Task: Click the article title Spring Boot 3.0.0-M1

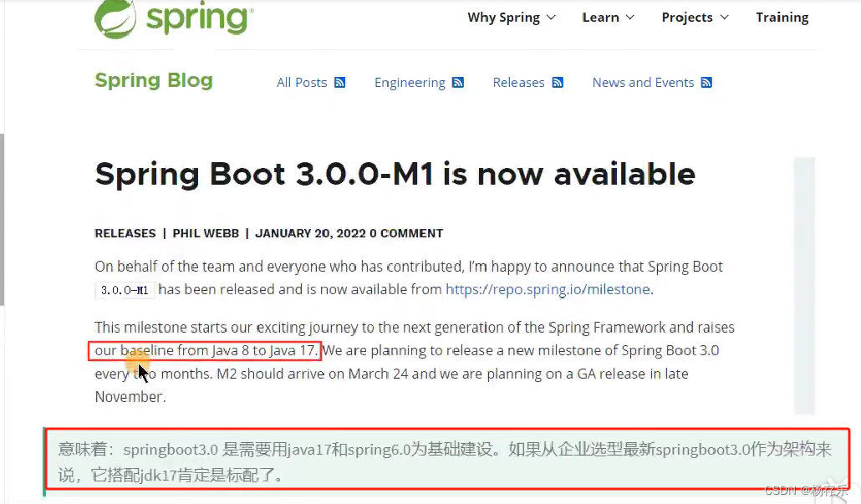Action: coord(395,174)
